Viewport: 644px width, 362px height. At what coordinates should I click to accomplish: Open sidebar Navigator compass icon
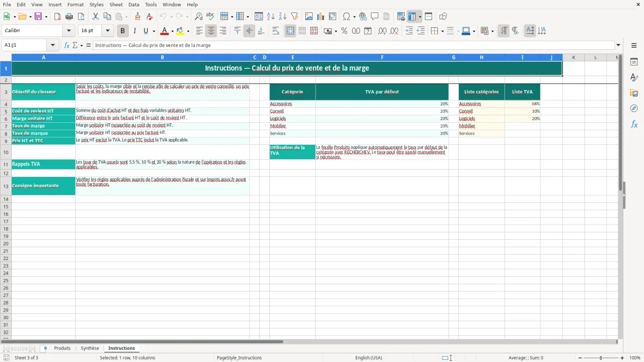pos(634,108)
